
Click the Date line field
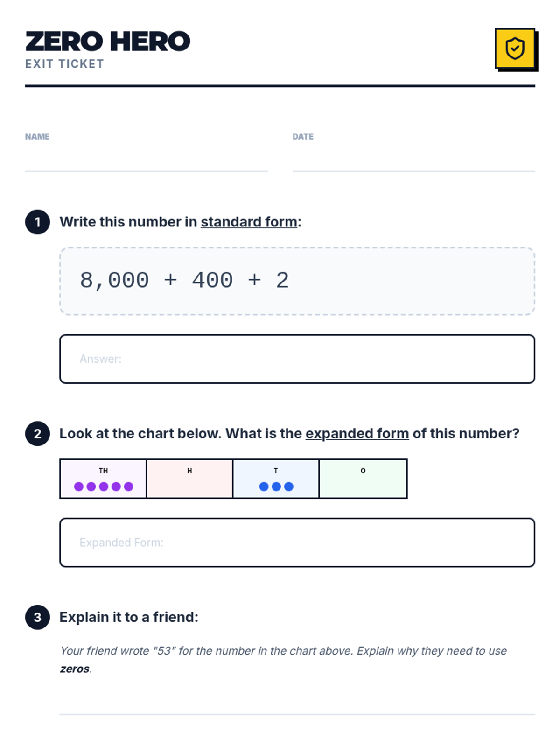pyautogui.click(x=413, y=161)
